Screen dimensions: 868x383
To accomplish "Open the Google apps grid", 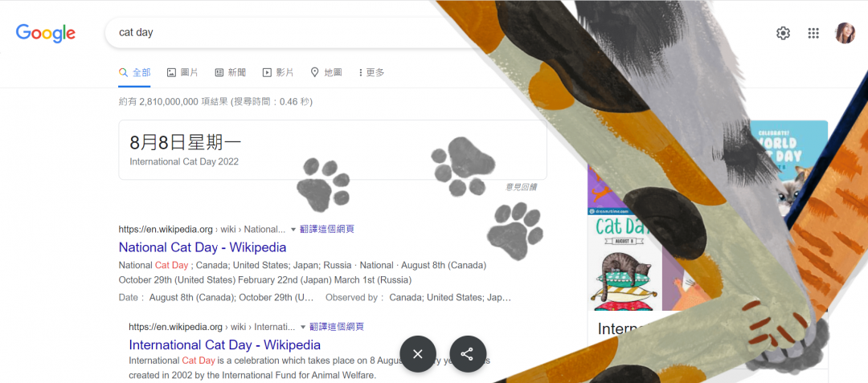I will click(x=813, y=33).
